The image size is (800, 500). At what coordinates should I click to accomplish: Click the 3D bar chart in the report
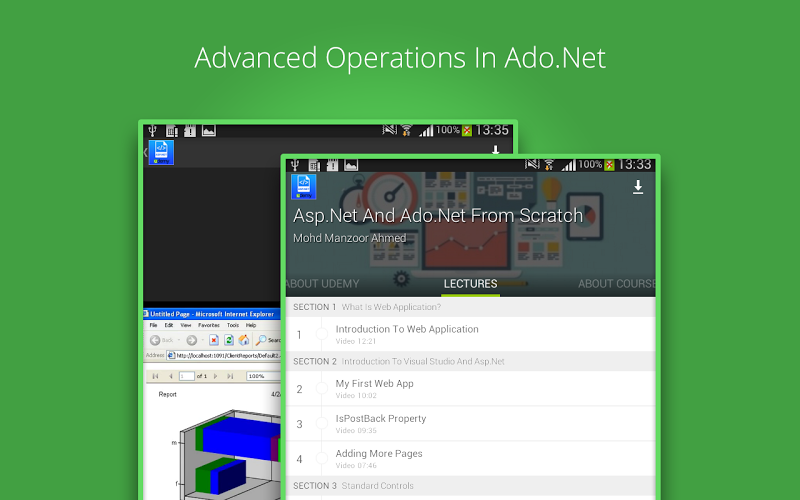(x=230, y=454)
